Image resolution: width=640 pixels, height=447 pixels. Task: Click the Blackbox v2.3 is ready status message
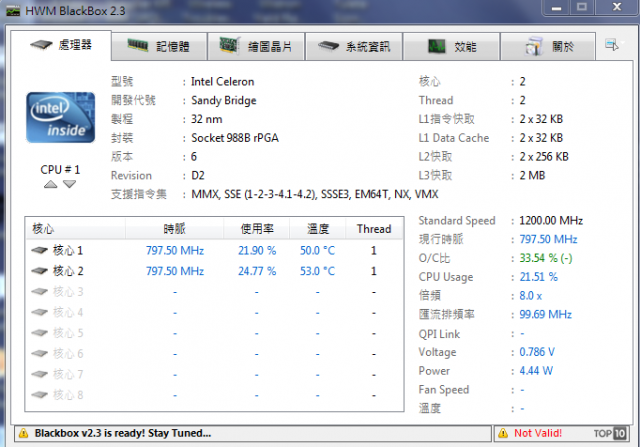click(x=122, y=433)
